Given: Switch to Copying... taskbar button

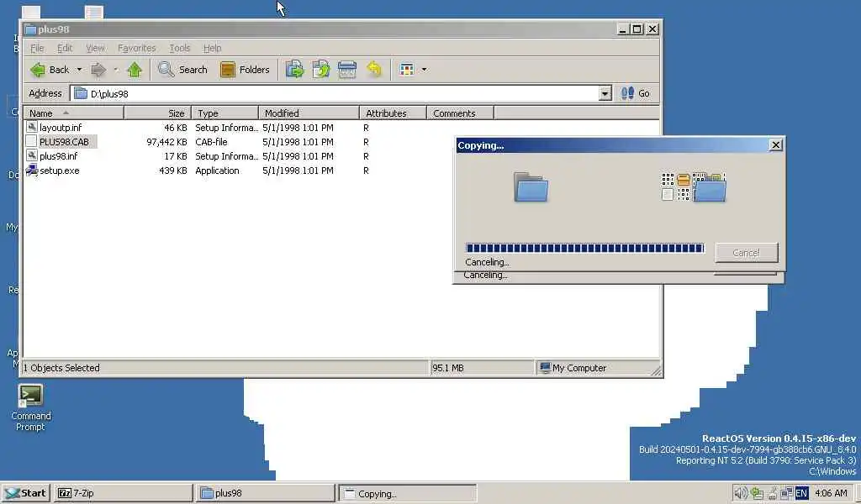Looking at the screenshot, I should pyautogui.click(x=408, y=493).
